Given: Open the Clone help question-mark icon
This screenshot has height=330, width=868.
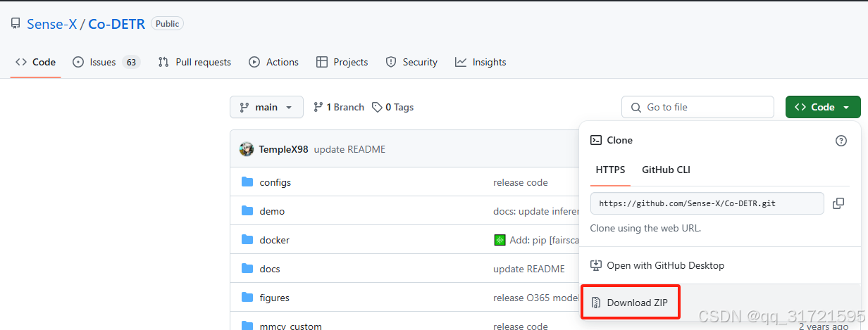Looking at the screenshot, I should [841, 141].
